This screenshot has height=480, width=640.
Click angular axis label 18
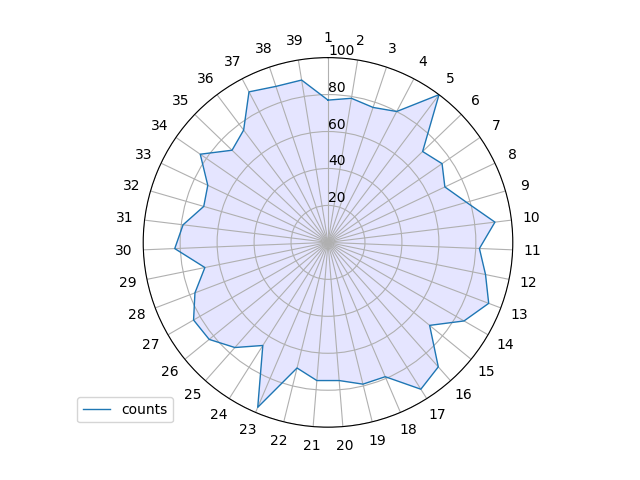coord(408,429)
